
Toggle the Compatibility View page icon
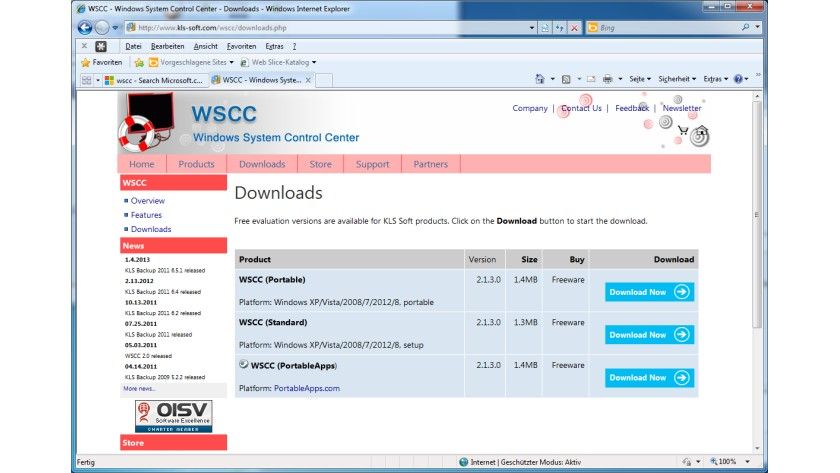tap(545, 28)
